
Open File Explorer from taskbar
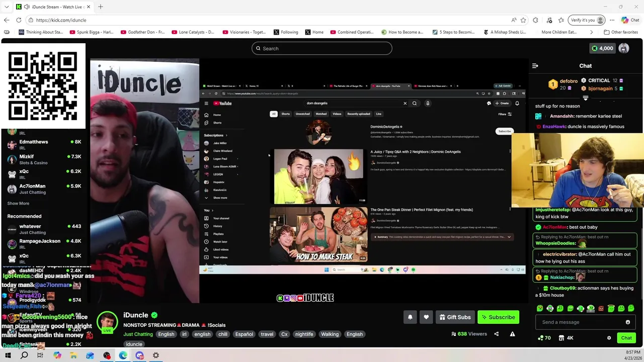73,355
